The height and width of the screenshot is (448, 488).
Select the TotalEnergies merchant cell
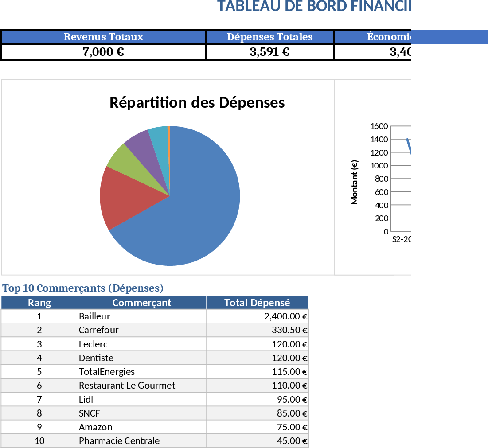(141, 371)
